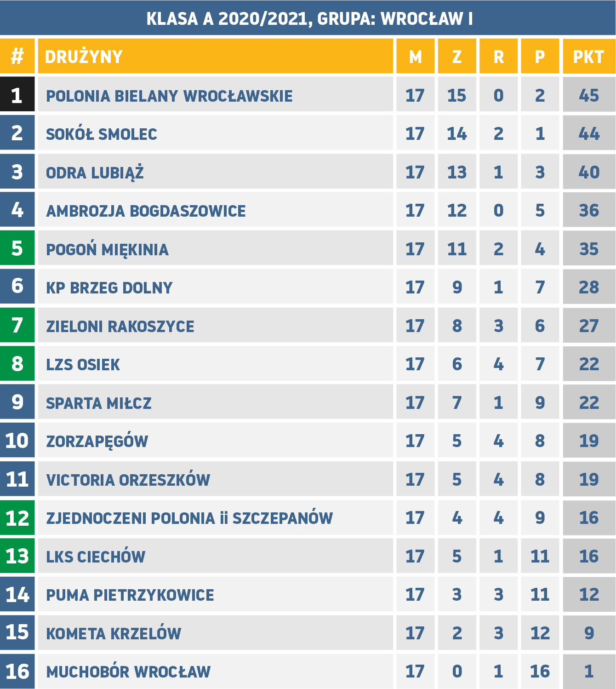This screenshot has height=689, width=616.
Task: Click the 45 points cell
Action: point(589,95)
